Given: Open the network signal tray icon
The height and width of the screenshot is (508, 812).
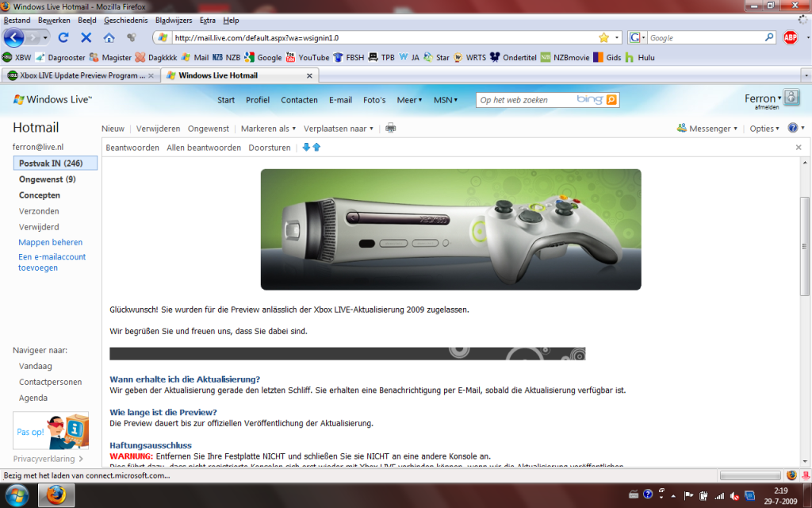Looking at the screenshot, I should (718, 496).
